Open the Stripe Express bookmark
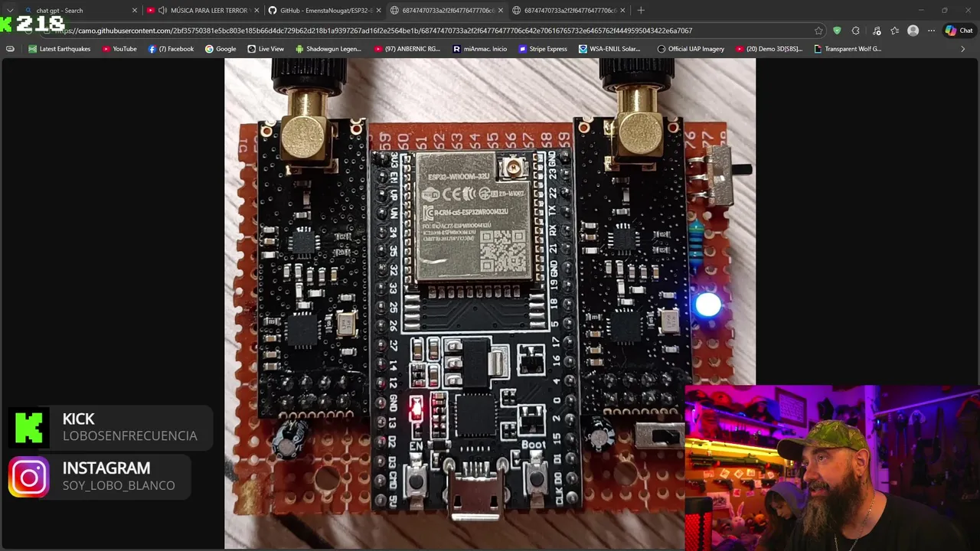This screenshot has width=980, height=551. pos(543,48)
